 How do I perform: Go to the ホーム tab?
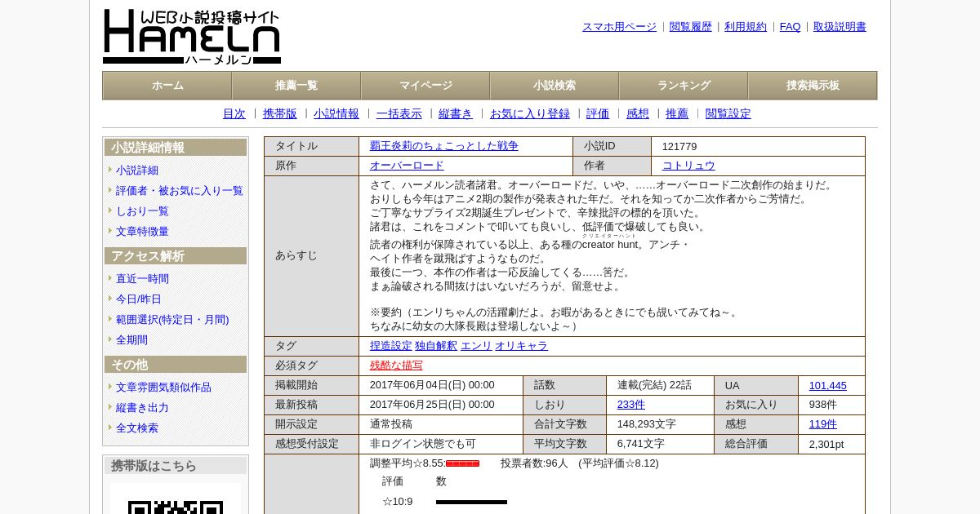(x=167, y=86)
